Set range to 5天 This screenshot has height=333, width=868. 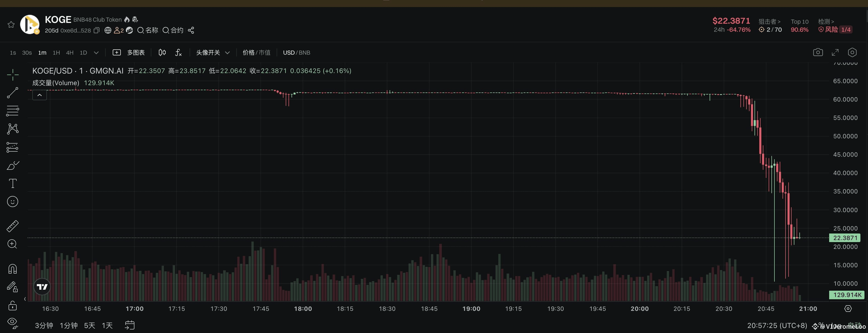point(90,325)
